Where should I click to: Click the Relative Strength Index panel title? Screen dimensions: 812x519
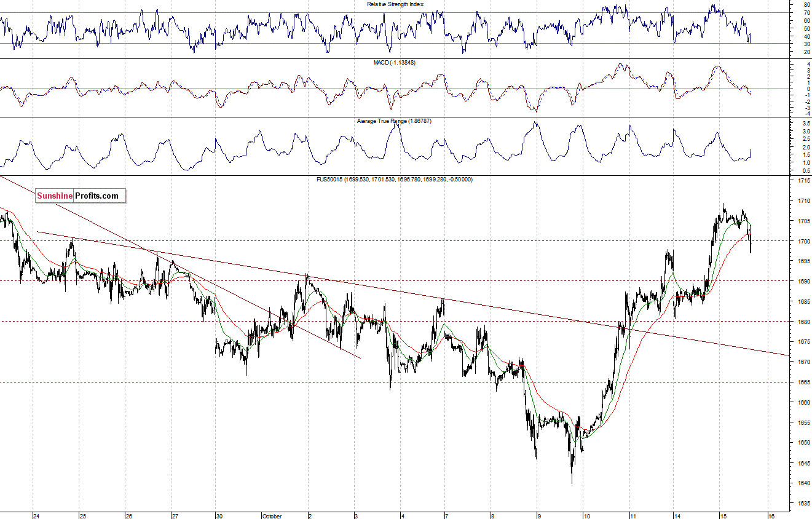(395, 4)
